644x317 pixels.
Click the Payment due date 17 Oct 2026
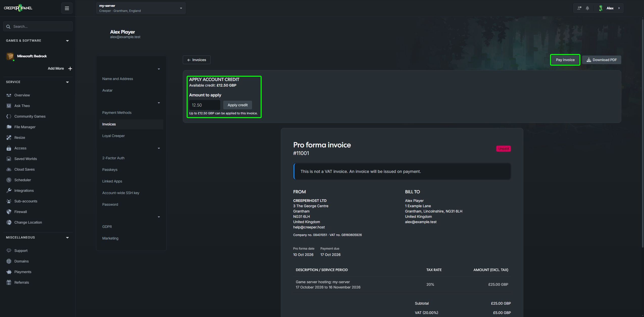330,255
